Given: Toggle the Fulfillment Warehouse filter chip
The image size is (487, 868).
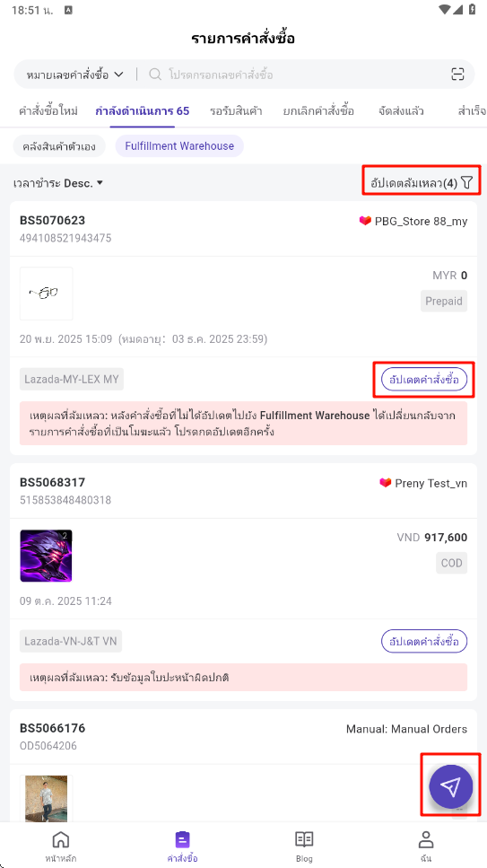Looking at the screenshot, I should [x=179, y=146].
